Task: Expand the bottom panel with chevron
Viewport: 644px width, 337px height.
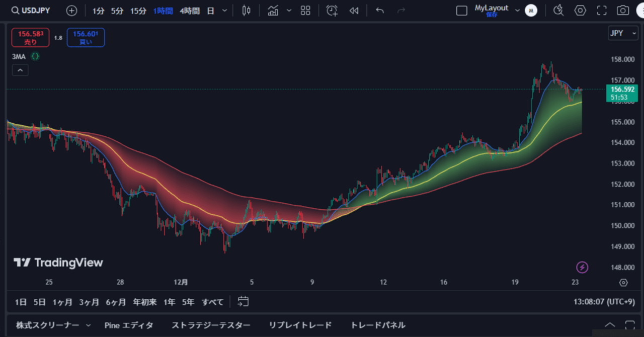Action: [x=609, y=325]
